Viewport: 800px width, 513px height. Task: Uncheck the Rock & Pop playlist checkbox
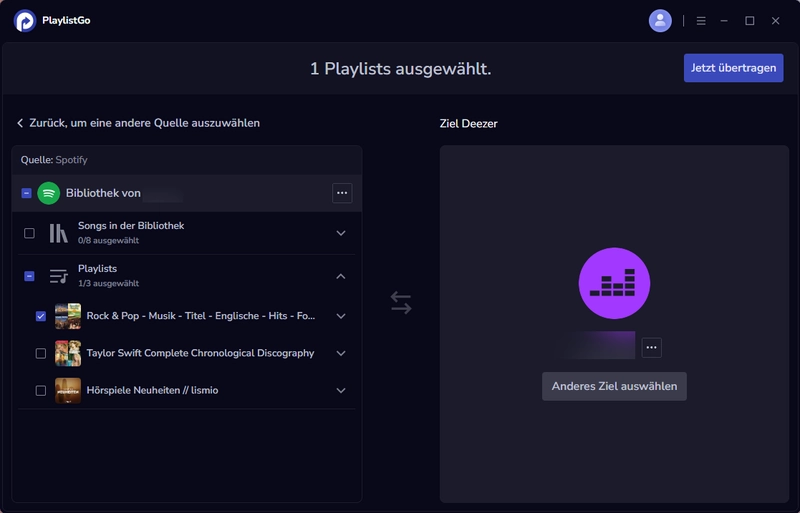[41, 316]
